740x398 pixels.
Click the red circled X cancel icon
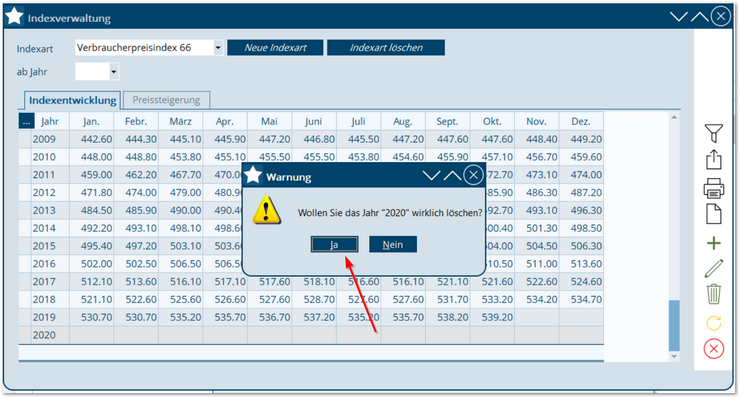tap(714, 349)
